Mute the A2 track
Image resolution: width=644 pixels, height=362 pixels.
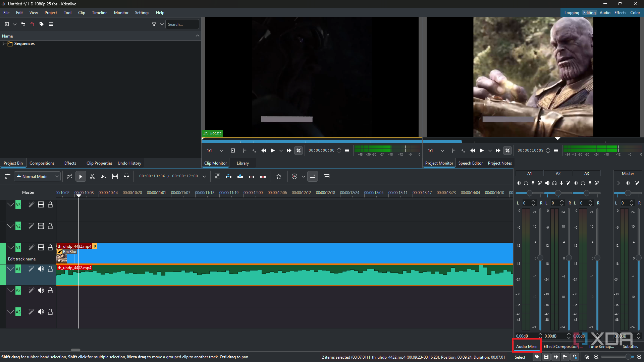coord(41,290)
